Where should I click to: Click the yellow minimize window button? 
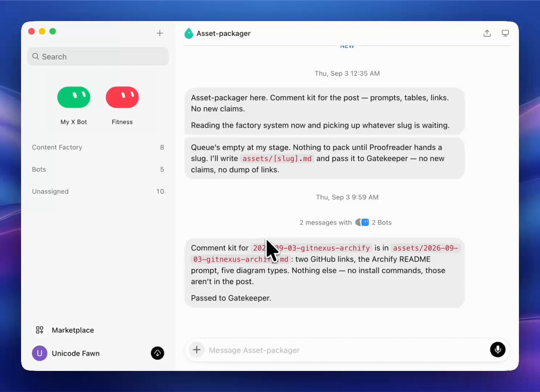42,31
